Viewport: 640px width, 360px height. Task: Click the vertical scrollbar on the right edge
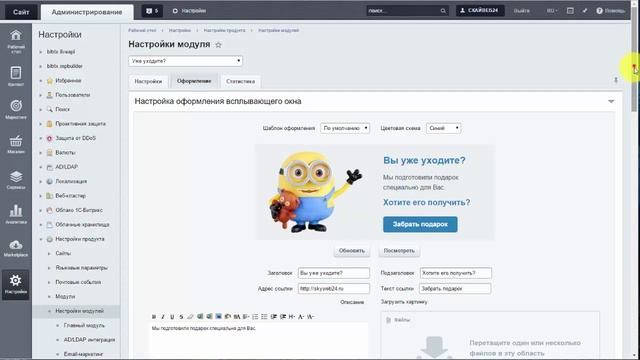coord(634,180)
